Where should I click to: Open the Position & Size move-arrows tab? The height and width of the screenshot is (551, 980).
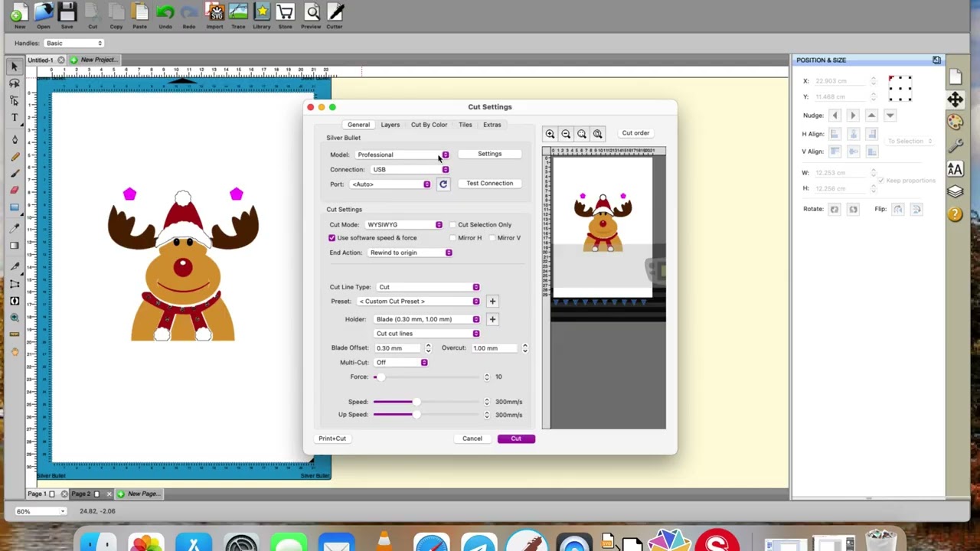[x=955, y=99]
